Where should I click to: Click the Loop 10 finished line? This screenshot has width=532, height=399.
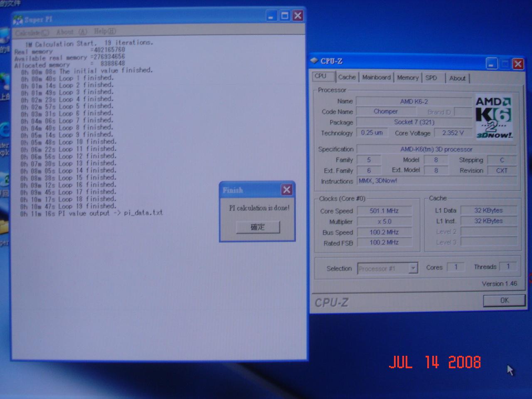click(x=69, y=142)
